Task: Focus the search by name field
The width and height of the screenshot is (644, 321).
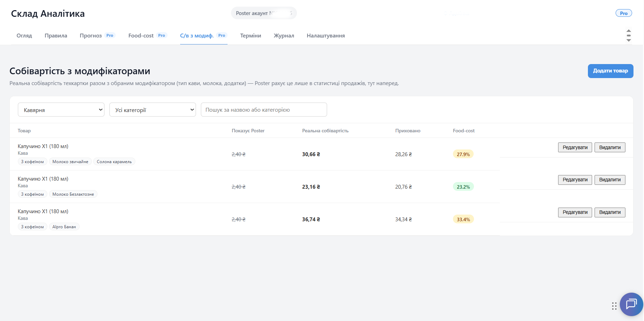Action: pos(264,110)
